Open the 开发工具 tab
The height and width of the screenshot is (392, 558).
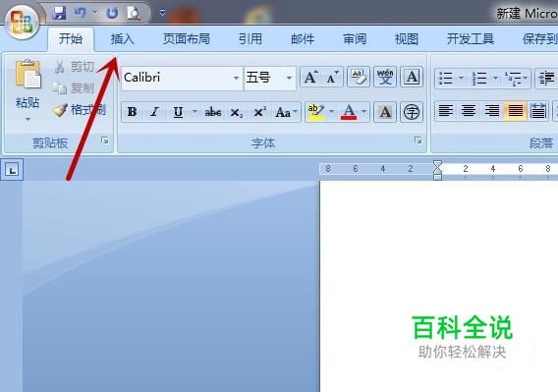[x=471, y=39]
